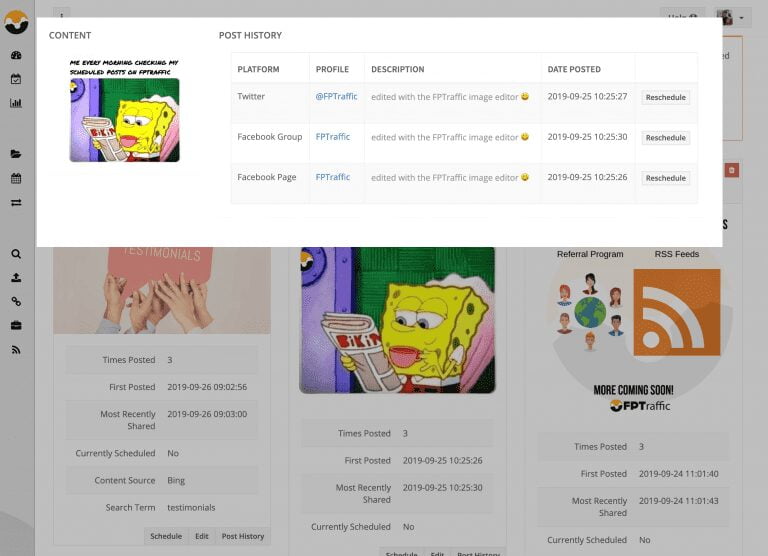Click the FPTraffic logo in the sidebar
The height and width of the screenshot is (556, 768).
click(x=16, y=23)
